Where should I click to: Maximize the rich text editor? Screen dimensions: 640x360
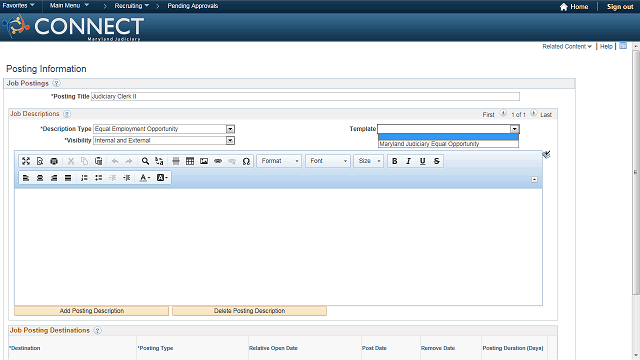point(26,161)
